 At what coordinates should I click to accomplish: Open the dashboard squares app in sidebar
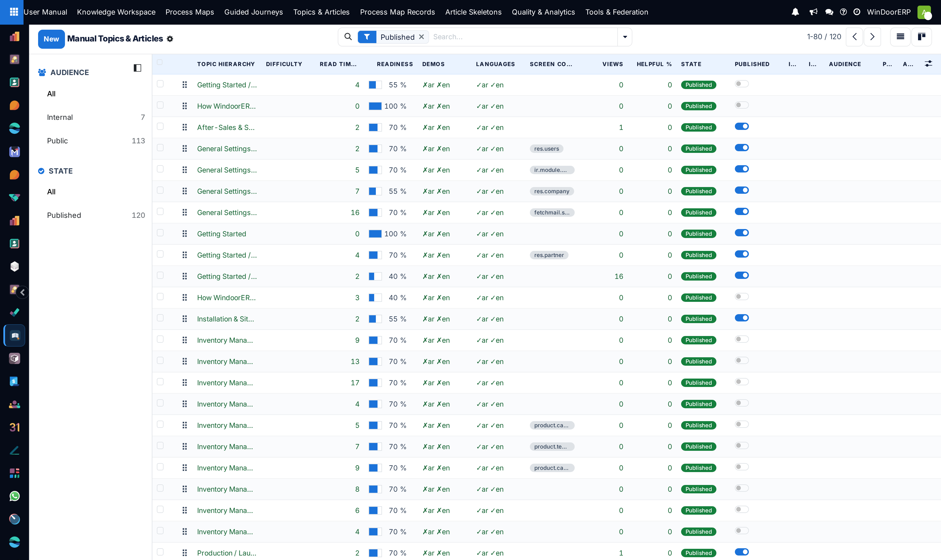click(x=14, y=473)
